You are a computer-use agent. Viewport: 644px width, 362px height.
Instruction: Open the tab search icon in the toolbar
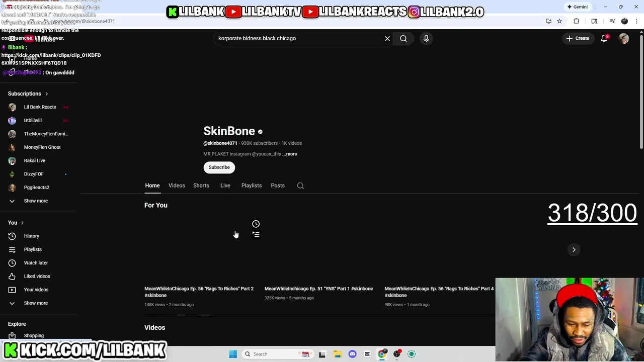coord(594,21)
